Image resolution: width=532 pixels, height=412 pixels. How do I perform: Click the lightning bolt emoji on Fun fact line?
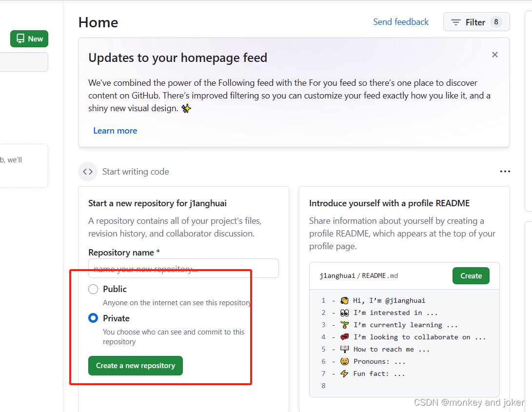coord(344,373)
